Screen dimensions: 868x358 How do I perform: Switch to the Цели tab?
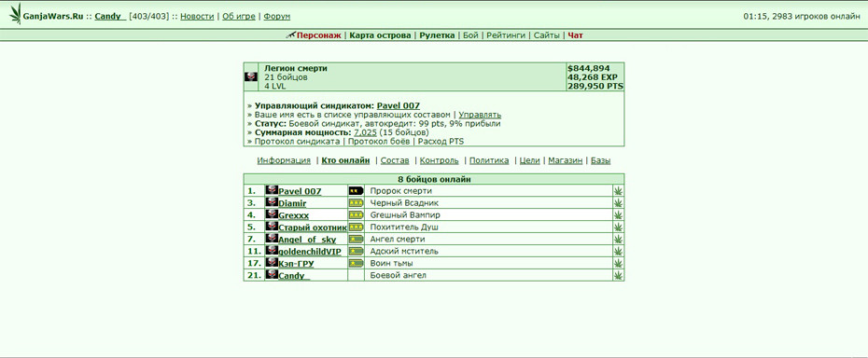tap(530, 160)
